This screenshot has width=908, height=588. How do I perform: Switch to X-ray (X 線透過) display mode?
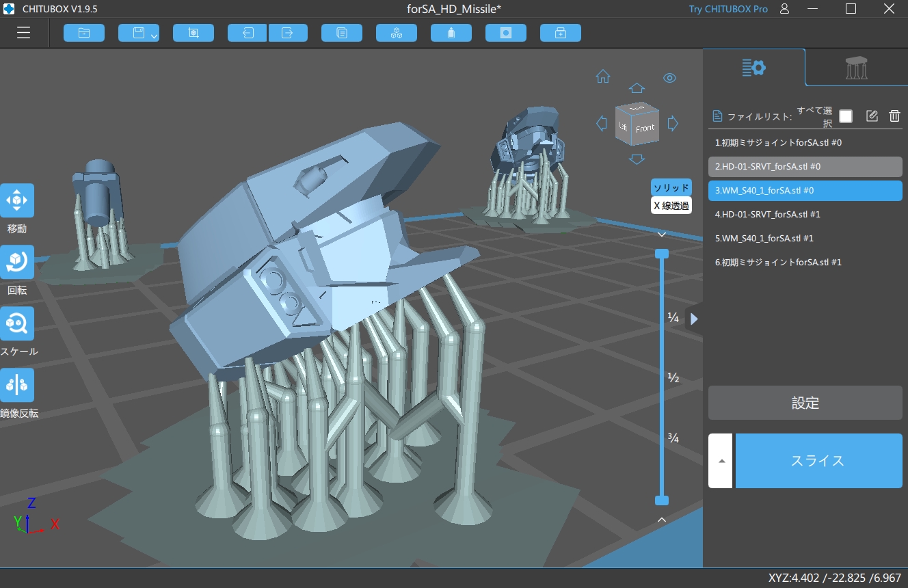pyautogui.click(x=671, y=205)
